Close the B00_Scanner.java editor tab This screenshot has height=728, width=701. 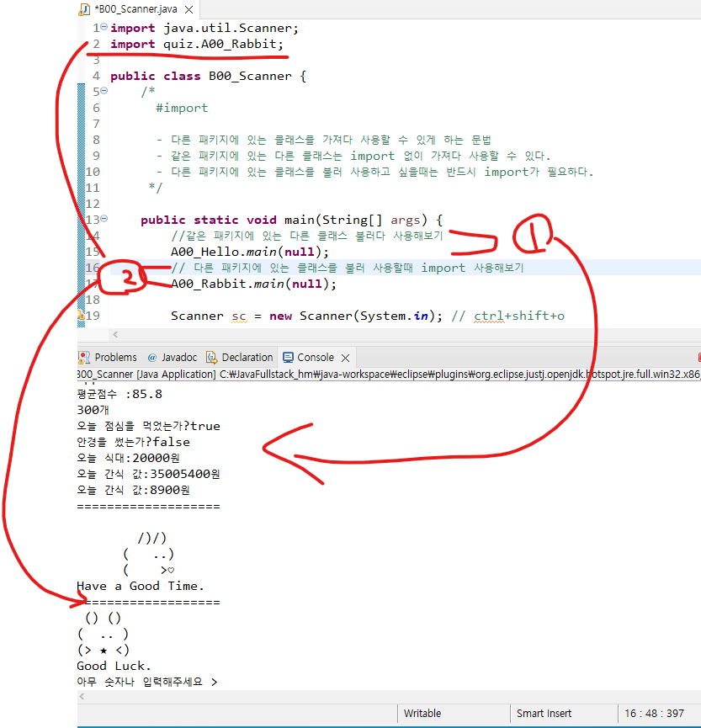(189, 9)
